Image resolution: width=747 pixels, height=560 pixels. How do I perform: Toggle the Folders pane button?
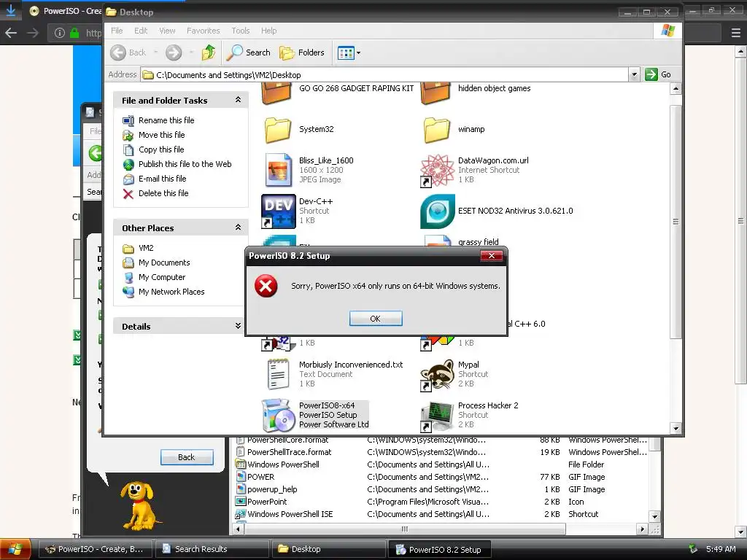(301, 52)
